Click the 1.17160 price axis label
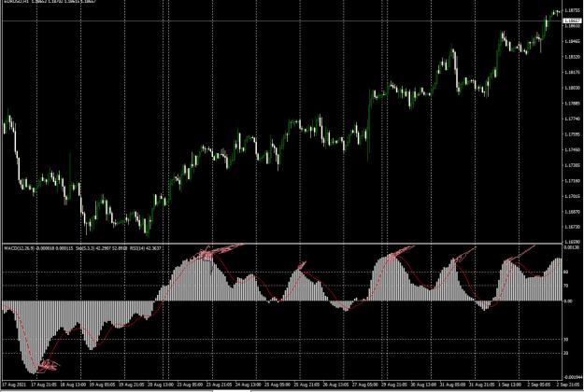 (573, 181)
